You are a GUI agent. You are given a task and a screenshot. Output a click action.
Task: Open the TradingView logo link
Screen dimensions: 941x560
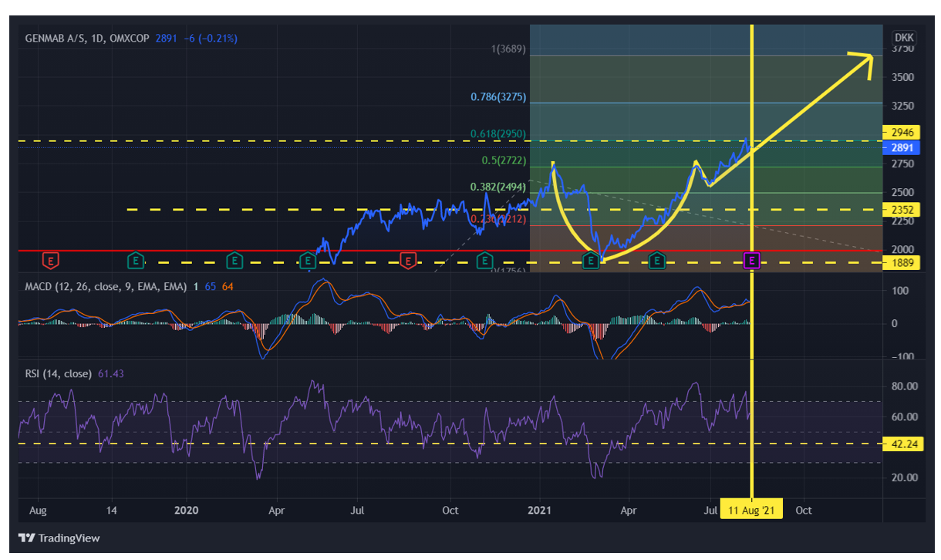tap(59, 538)
